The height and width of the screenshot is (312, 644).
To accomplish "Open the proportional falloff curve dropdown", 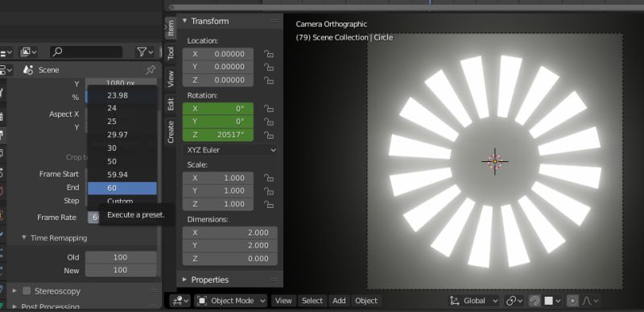I will click(x=590, y=301).
